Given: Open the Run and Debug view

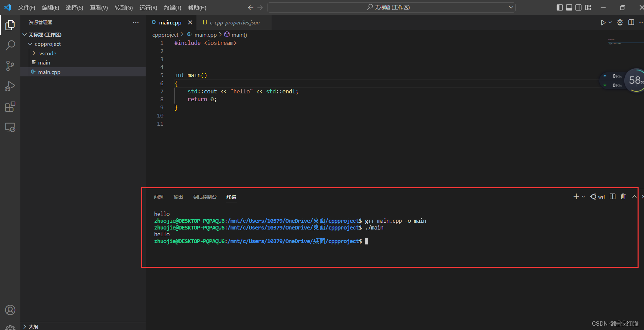Looking at the screenshot, I should point(10,86).
